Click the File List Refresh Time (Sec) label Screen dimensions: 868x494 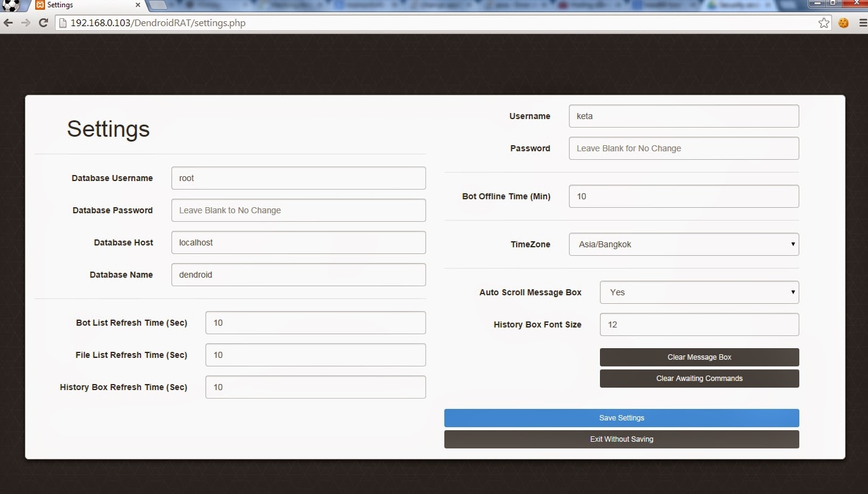[131, 355]
